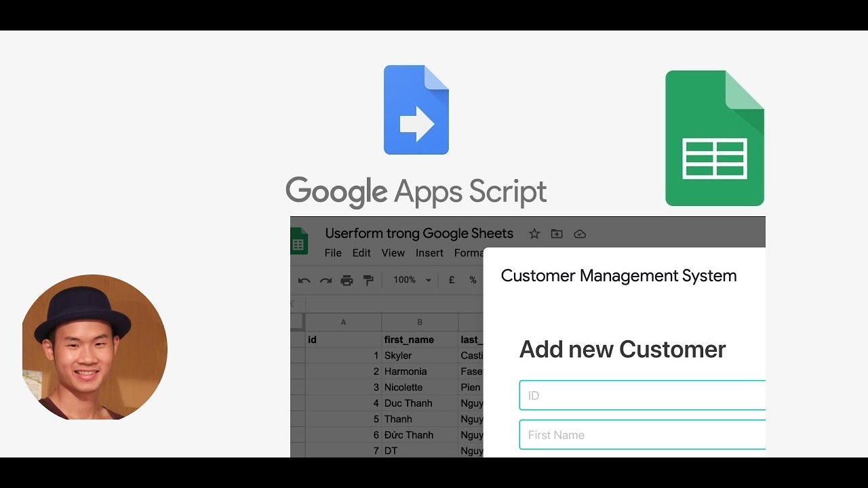Open the Insert menu
Viewport: 868px width, 488px height.
429,253
